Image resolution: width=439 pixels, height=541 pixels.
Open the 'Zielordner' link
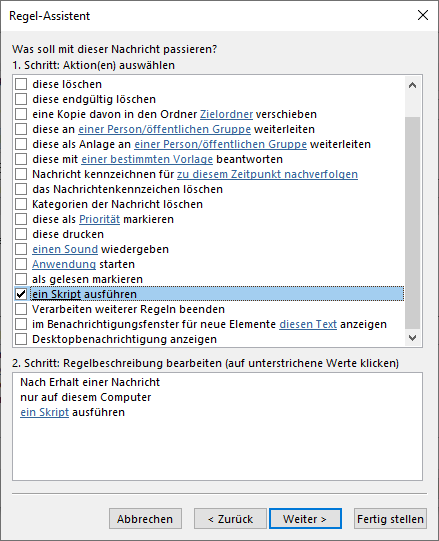coord(226,114)
